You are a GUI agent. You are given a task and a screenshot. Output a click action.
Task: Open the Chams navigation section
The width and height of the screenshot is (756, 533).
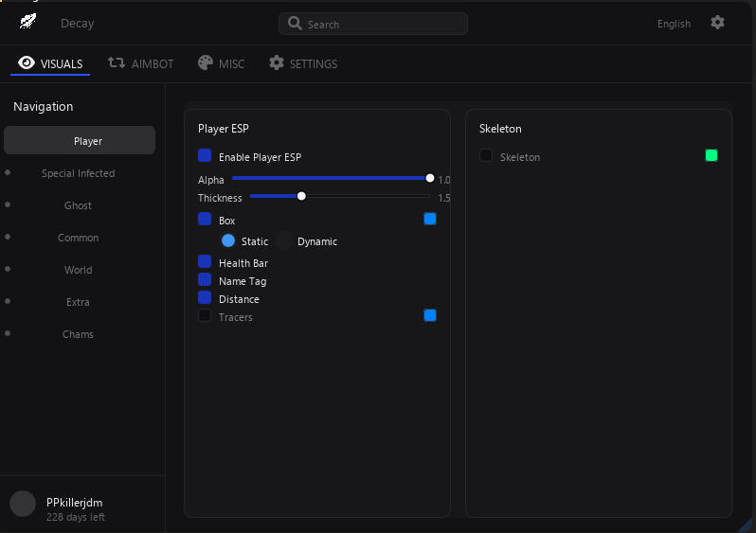[79, 334]
